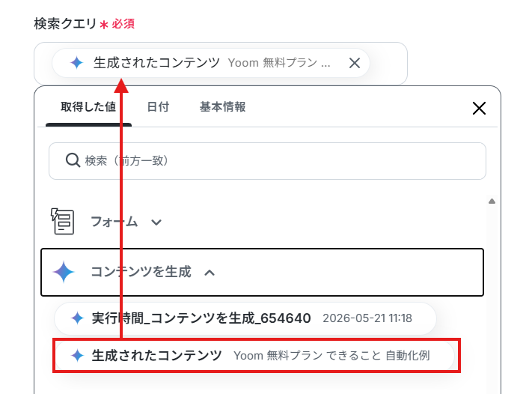Open the 基本情報 tab
This screenshot has height=394, width=532.
coord(222,107)
